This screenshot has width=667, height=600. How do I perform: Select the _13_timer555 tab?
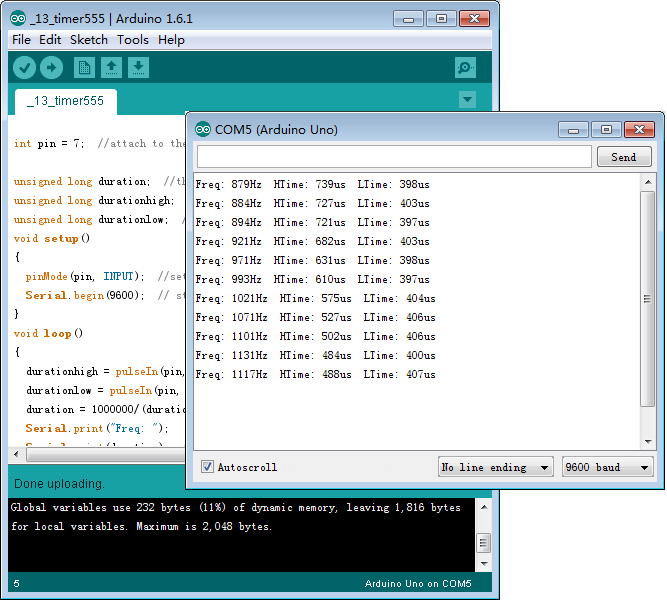click(x=66, y=101)
